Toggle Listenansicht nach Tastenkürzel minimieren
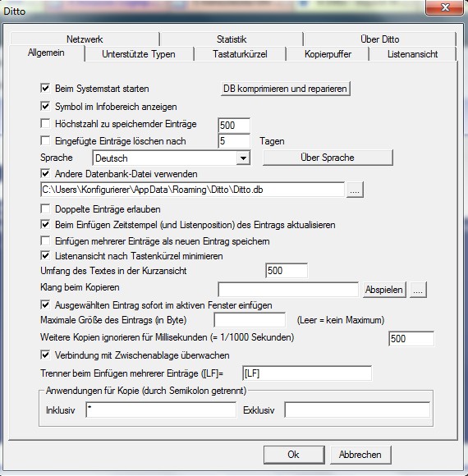 45,255
